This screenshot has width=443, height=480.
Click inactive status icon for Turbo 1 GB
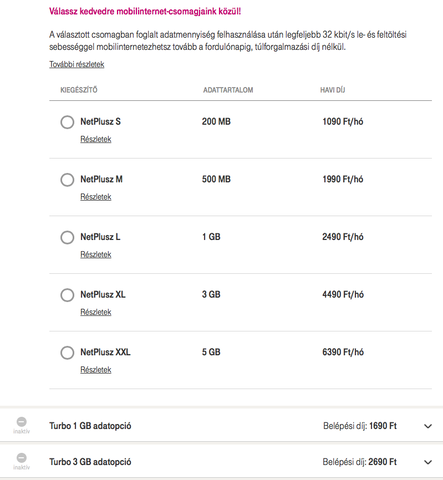pos(22,422)
